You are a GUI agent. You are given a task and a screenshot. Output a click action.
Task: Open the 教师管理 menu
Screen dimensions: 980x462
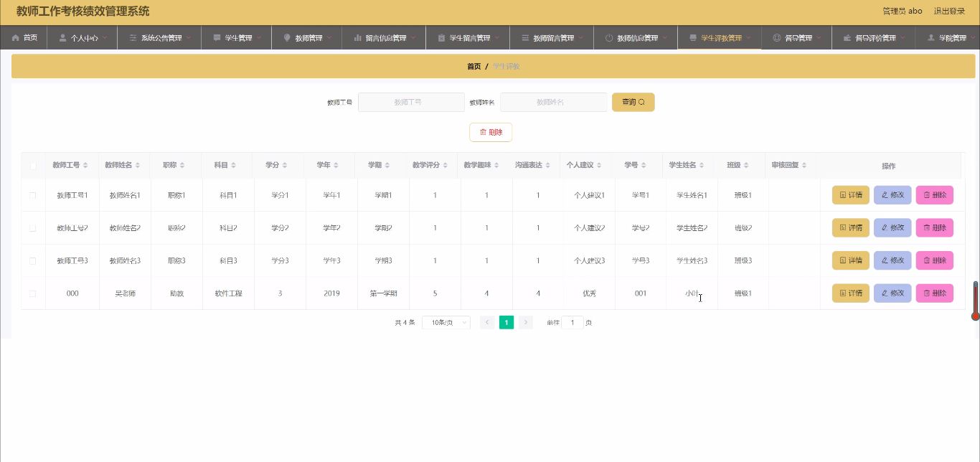pyautogui.click(x=307, y=38)
